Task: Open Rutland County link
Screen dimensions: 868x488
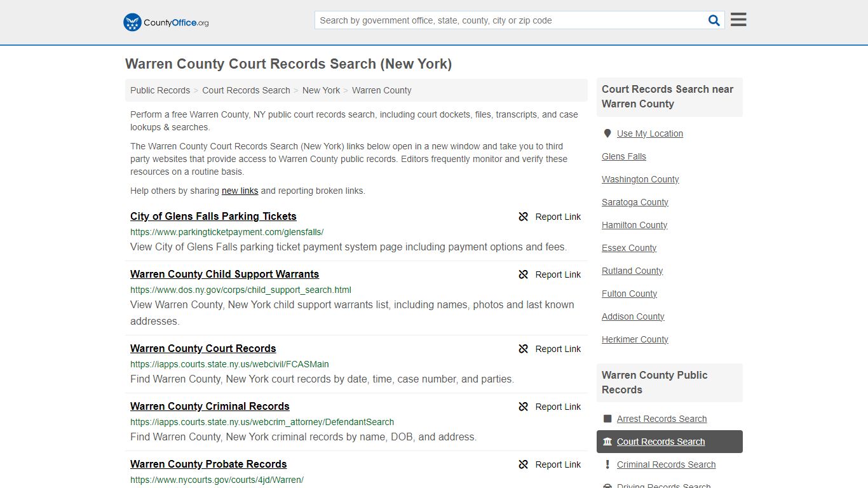Action: tap(632, 271)
